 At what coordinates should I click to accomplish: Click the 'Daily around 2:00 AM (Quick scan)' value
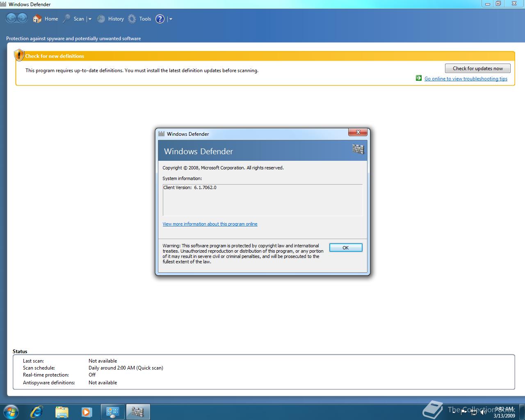126,368
